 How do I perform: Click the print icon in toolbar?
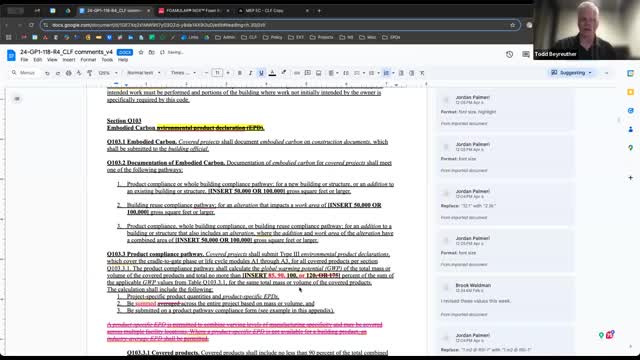(69, 73)
